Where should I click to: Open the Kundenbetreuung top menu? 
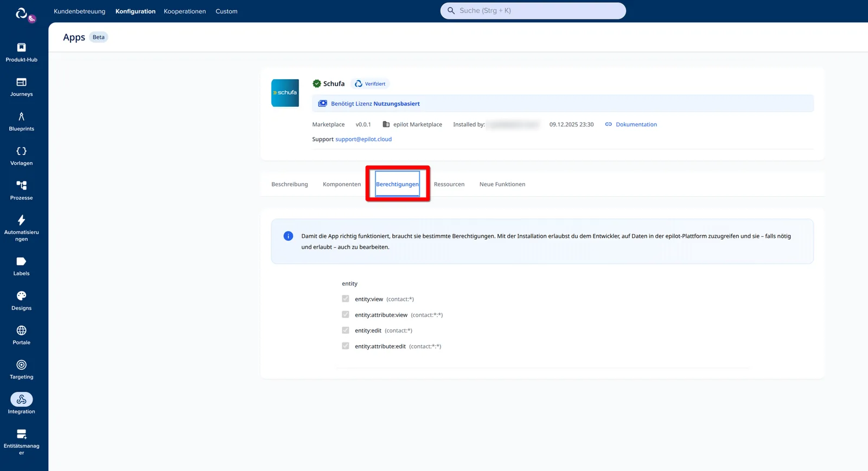pyautogui.click(x=79, y=11)
